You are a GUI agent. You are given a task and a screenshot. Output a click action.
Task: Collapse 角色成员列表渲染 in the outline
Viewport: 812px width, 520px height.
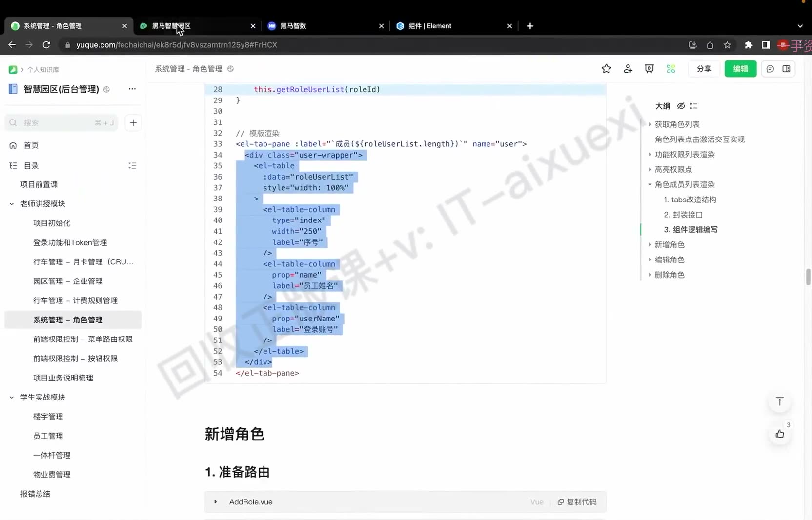[650, 184]
